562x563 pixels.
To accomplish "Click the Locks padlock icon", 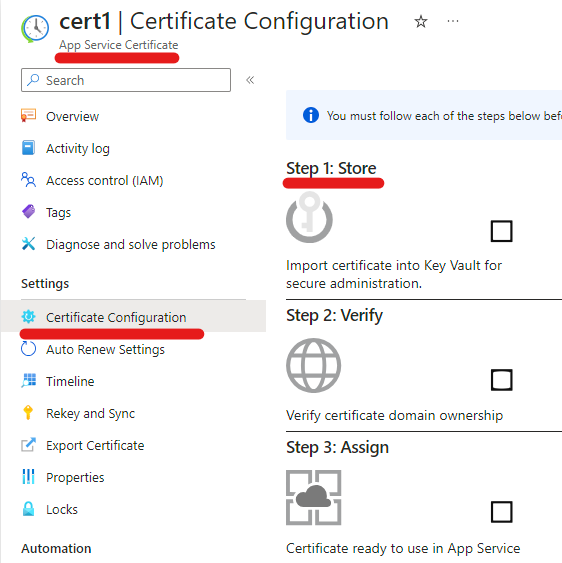I will [28, 508].
